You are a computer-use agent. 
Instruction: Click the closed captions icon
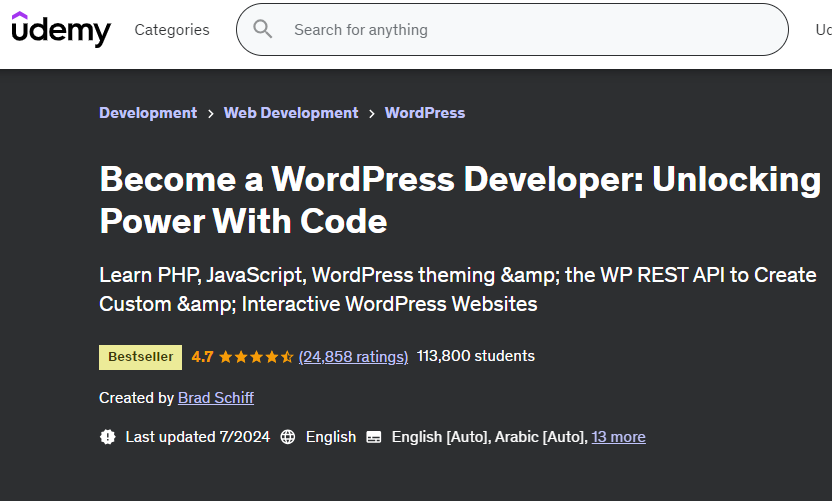[374, 437]
